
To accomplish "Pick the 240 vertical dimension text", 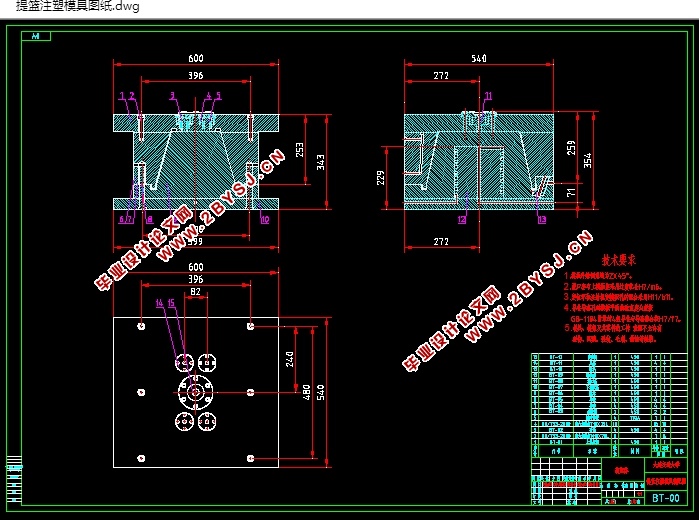I will [290, 359].
